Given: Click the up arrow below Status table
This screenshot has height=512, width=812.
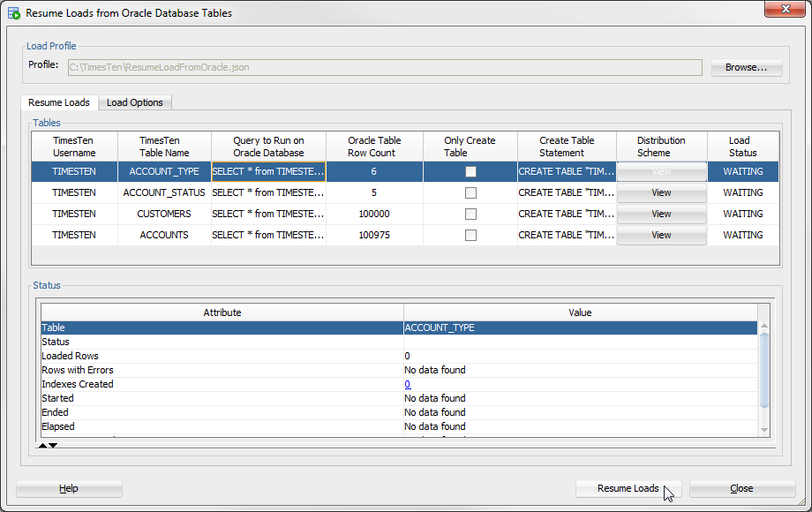Looking at the screenshot, I should (42, 446).
